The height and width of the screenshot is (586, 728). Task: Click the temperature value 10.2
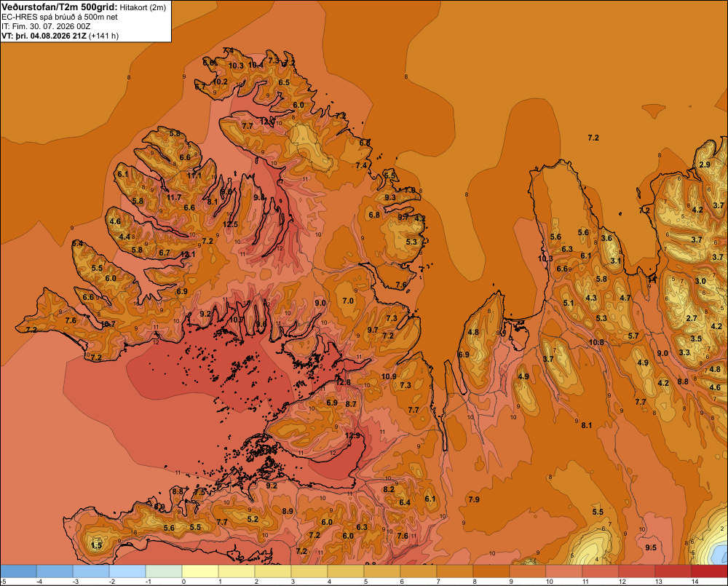(x=220, y=82)
